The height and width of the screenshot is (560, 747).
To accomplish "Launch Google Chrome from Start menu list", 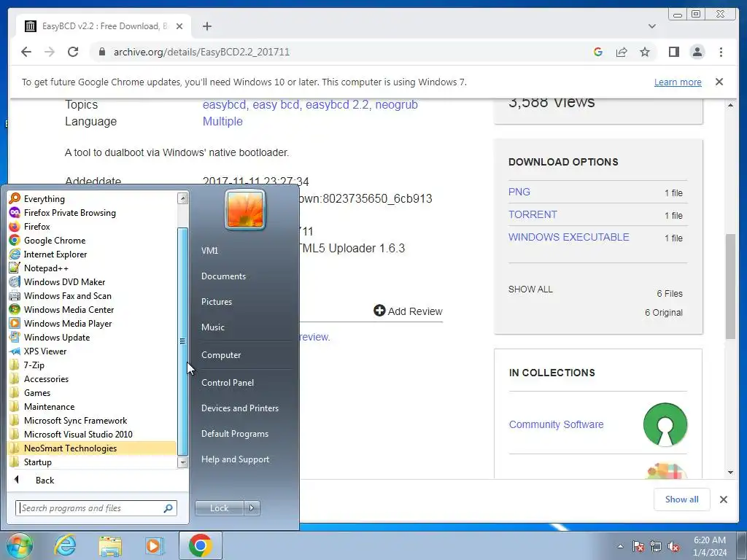I will coord(54,240).
